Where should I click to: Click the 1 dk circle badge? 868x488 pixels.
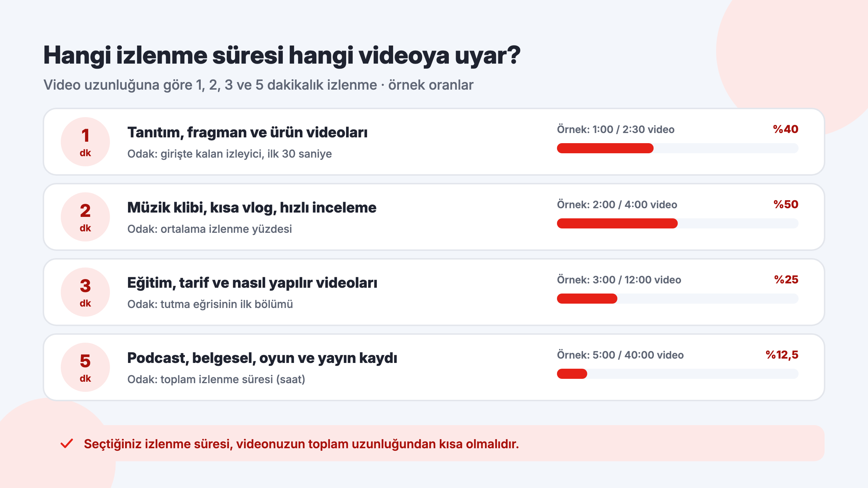tap(85, 142)
